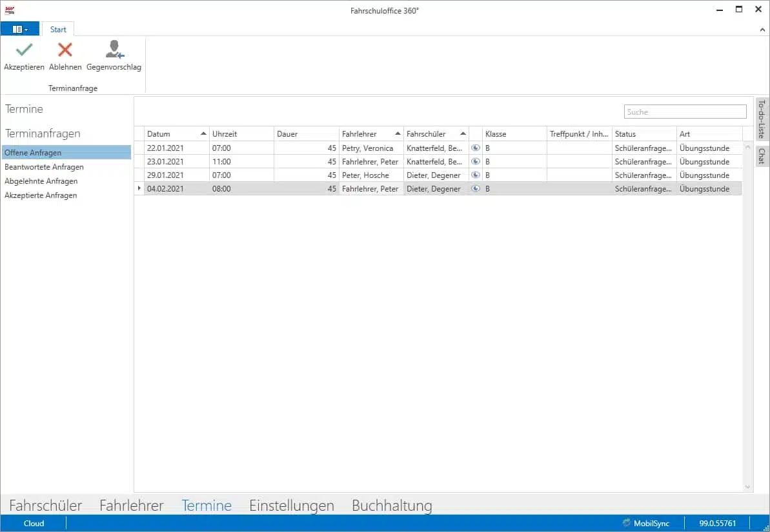Click the clock icon in the 23.01.2021 row
Viewport: 770px width, 532px height.
click(476, 162)
